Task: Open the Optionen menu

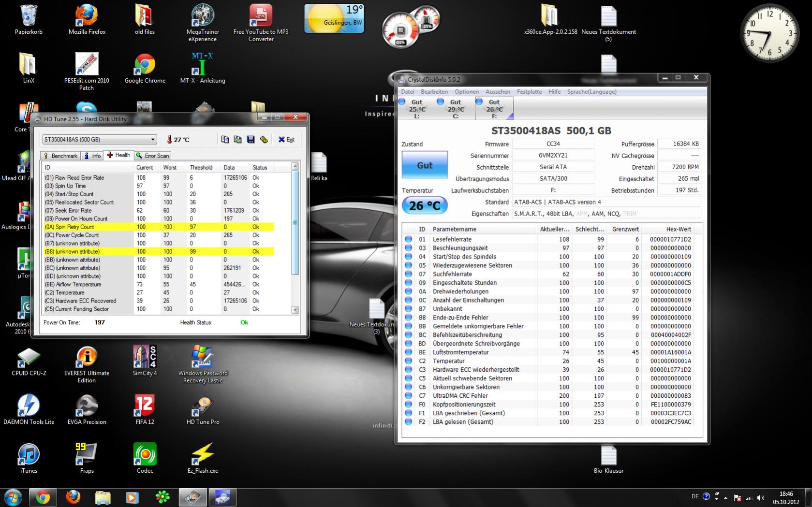Action: 467,91
